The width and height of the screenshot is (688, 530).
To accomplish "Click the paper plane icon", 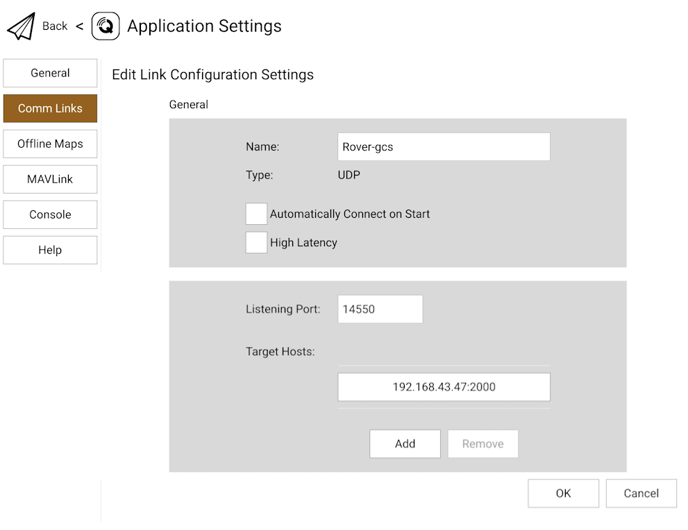I will pyautogui.click(x=21, y=26).
